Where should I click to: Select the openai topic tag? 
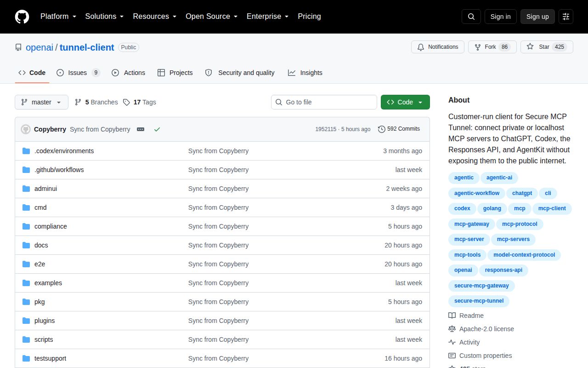point(463,270)
